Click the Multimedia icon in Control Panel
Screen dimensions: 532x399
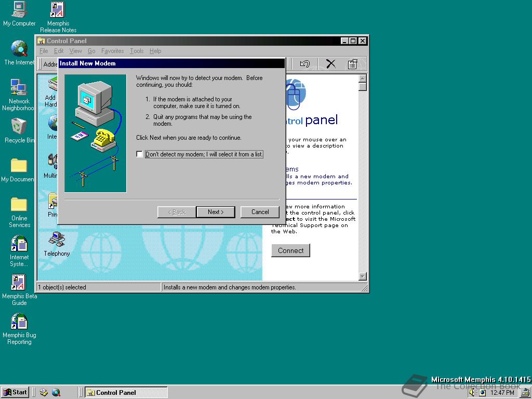[x=51, y=166]
